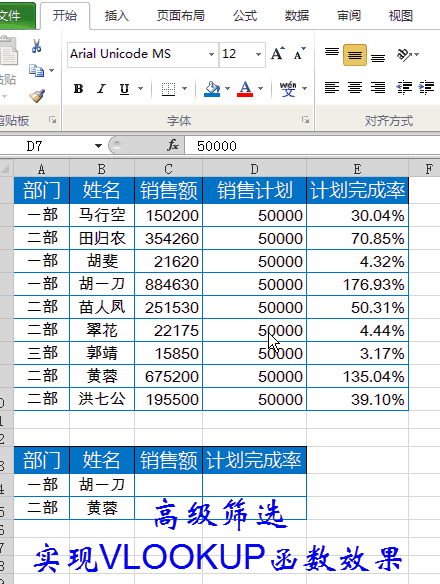Select sales cell 22175
Viewport: 440px width, 584px height.
tap(168, 330)
